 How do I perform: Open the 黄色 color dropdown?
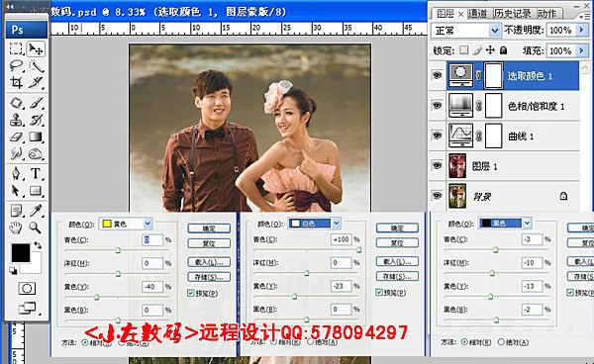point(148,224)
